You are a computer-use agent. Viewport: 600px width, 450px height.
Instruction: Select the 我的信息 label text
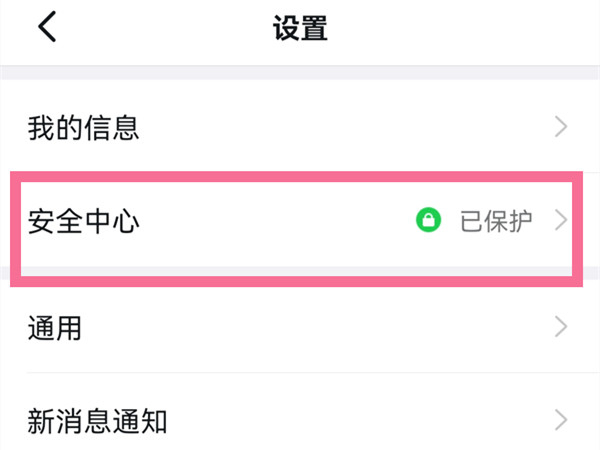click(x=82, y=127)
